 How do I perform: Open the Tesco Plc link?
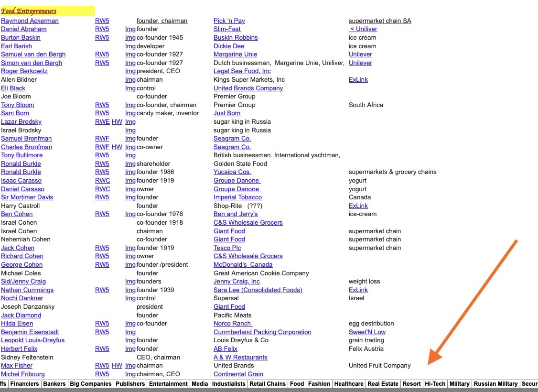tap(227, 248)
